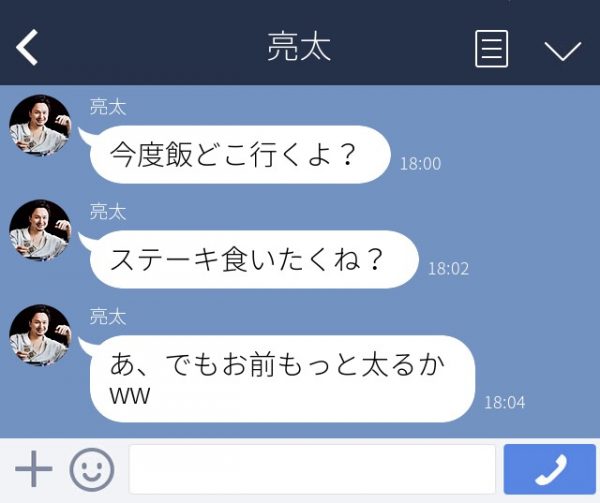Go back using the left arrow icon
Viewport: 600px width, 503px height.
pos(27,47)
